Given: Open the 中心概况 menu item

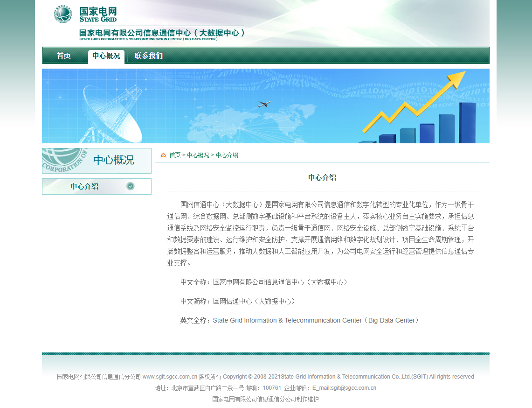Looking at the screenshot, I should coord(106,56).
